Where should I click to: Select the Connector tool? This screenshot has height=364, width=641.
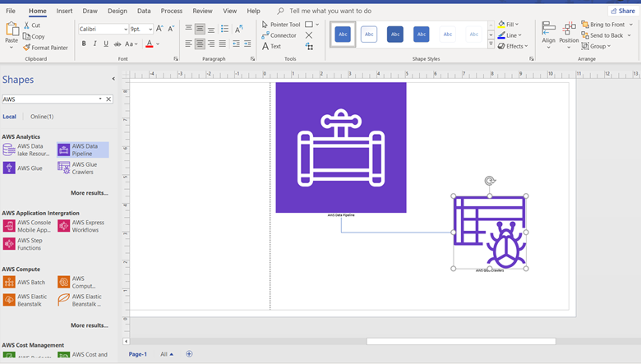pos(279,35)
